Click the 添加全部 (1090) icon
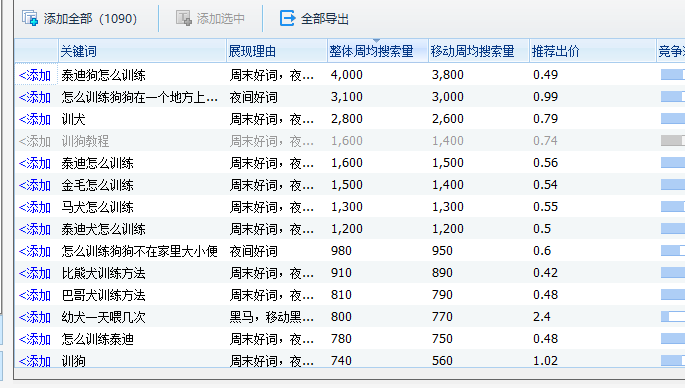This screenshot has height=388, width=685. pyautogui.click(x=30, y=18)
